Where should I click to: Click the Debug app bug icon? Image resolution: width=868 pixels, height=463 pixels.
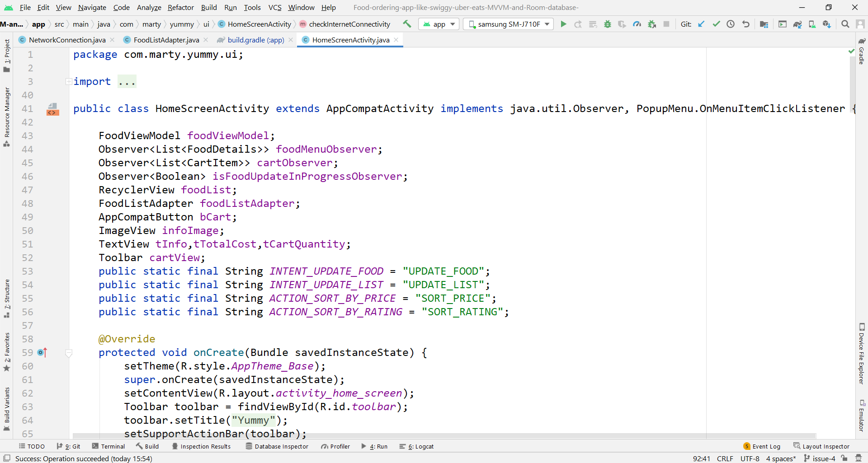(x=608, y=24)
